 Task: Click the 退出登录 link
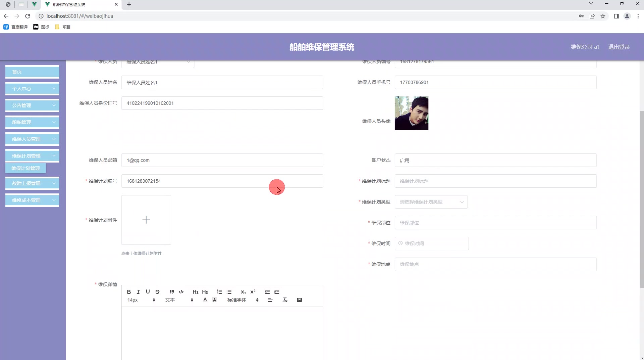pos(619,47)
